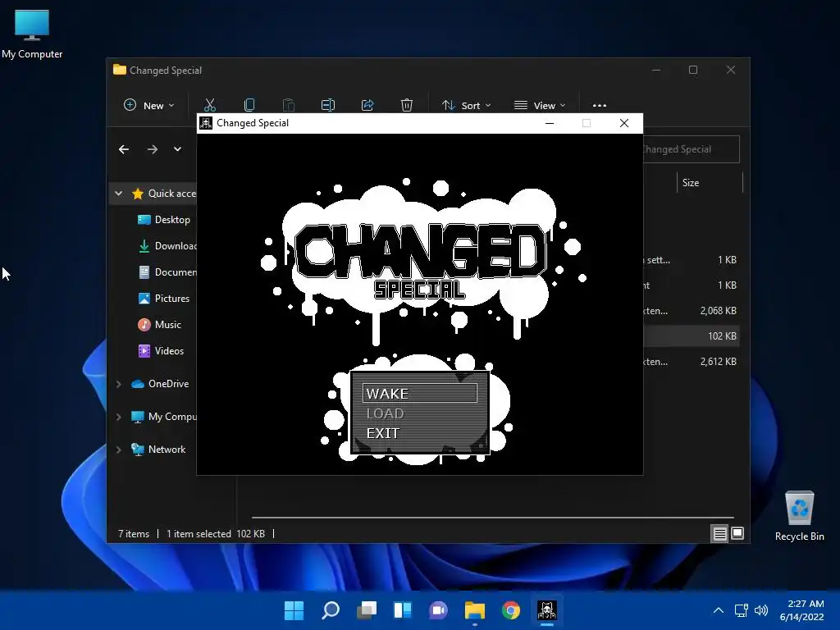Click the Cut scissors icon in File Explorer
The width and height of the screenshot is (840, 630).
[210, 105]
